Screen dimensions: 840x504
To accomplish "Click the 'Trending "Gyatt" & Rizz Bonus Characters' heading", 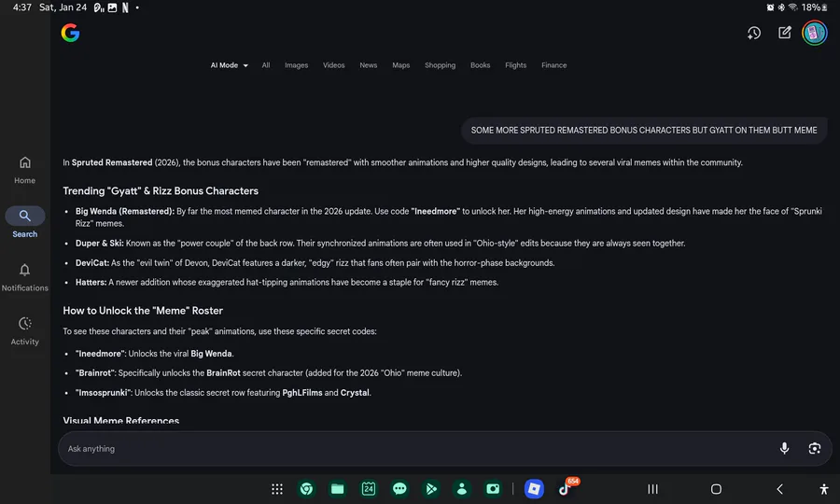I will [x=161, y=190].
